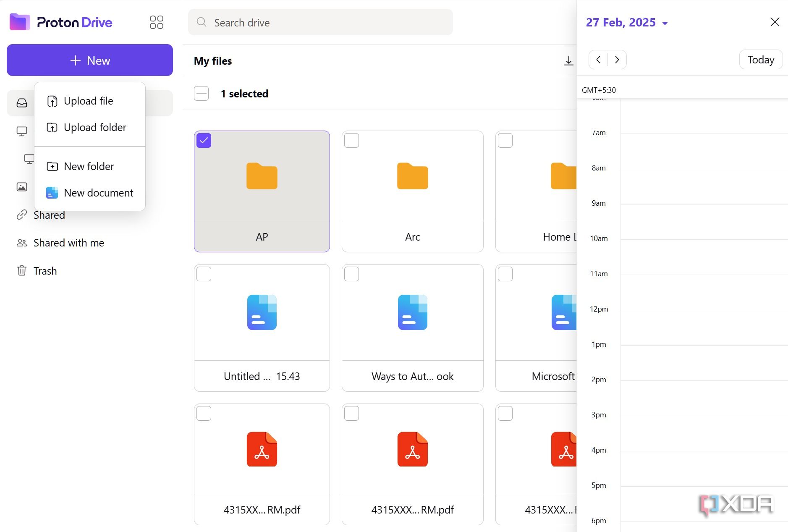Toggle the select-all checkbox beside 1 selected
The height and width of the screenshot is (532, 788).
(202, 94)
